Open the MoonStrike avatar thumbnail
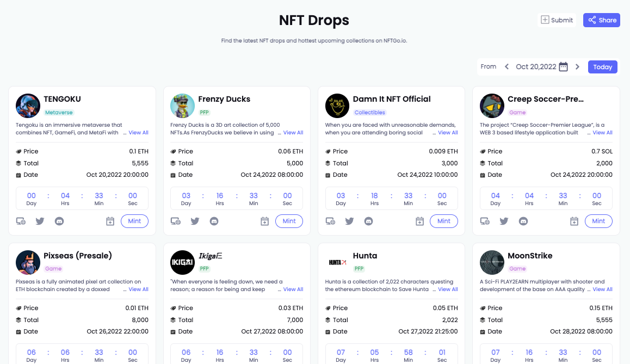Viewport: 630px width, 364px height. pos(492,262)
